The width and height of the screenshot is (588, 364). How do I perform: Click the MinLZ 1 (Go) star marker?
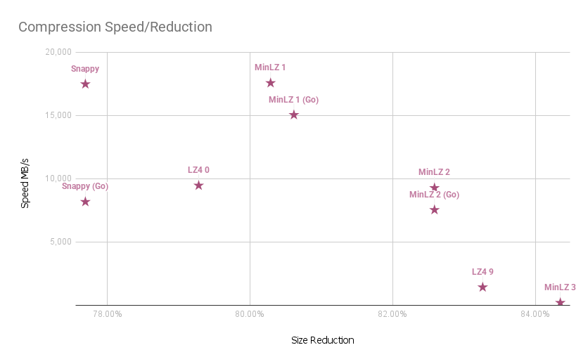click(x=294, y=115)
